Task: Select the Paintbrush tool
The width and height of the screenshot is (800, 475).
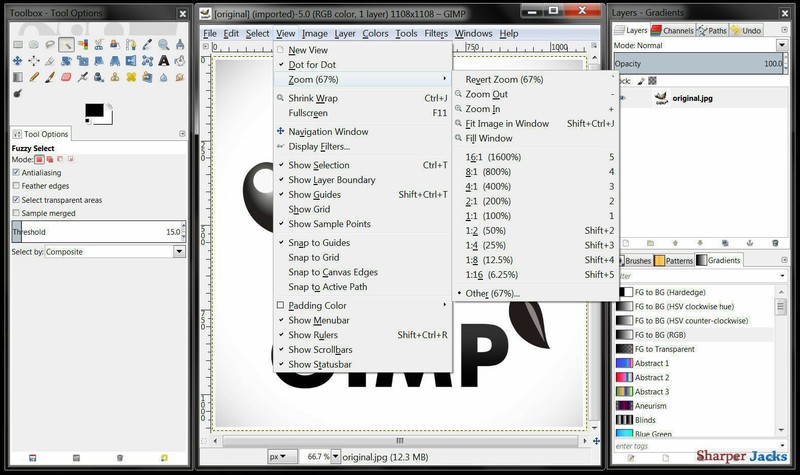Action: [50, 77]
